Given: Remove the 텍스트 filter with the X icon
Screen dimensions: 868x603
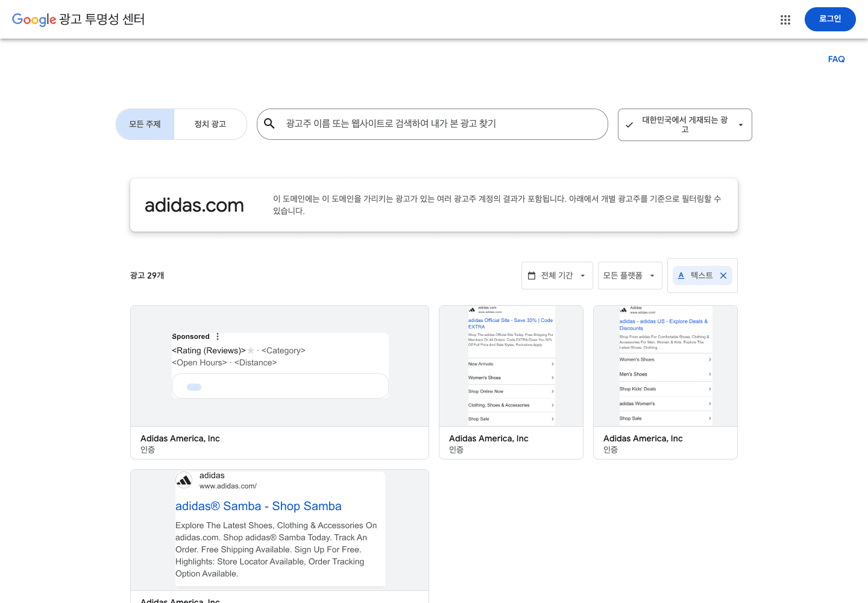Looking at the screenshot, I should 723,276.
